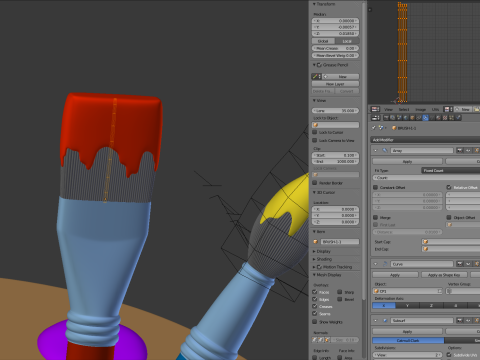Open the Physics properties tab icon
Screen dimensions: 480x360
click(x=458, y=118)
